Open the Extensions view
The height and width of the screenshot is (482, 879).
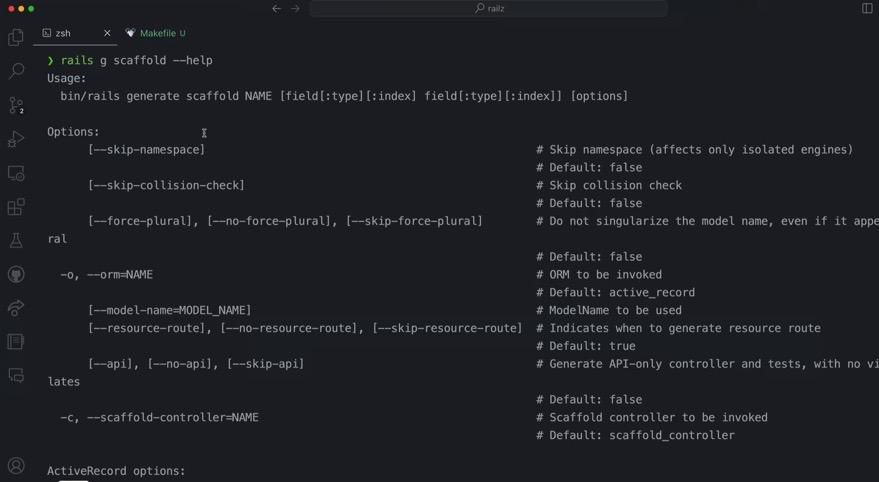pyautogui.click(x=16, y=207)
